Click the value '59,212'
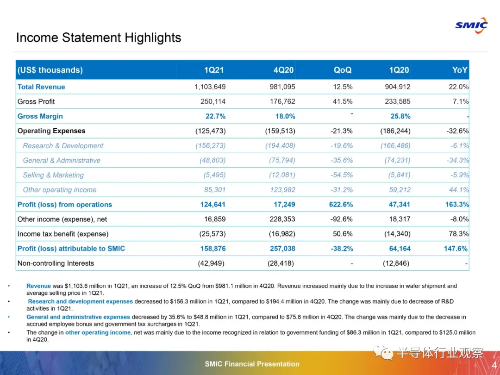The image size is (500, 375). pyautogui.click(x=400, y=190)
